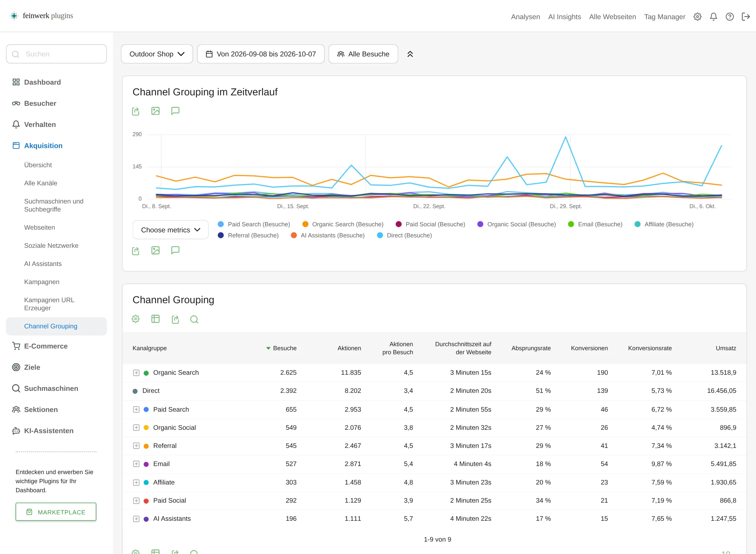Screen dimensions: 756x554
Task: Toggle Organic Social series in the chart legend
Action: (x=516, y=224)
